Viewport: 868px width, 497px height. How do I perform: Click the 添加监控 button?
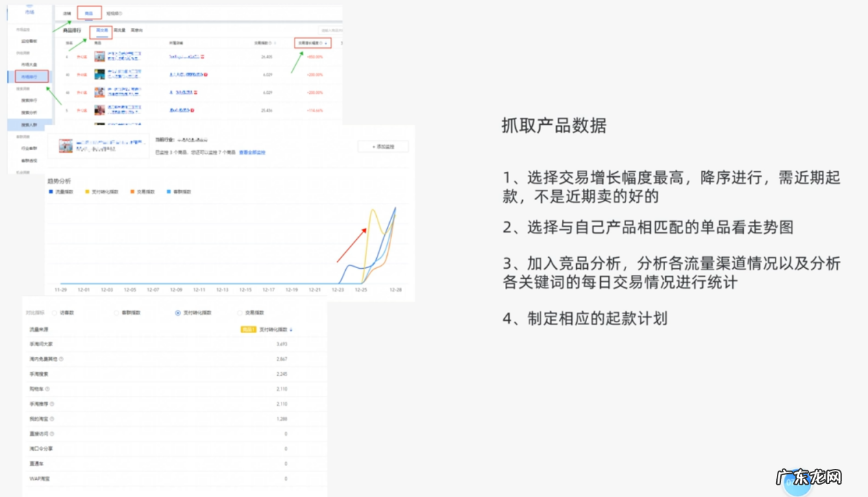click(x=383, y=146)
